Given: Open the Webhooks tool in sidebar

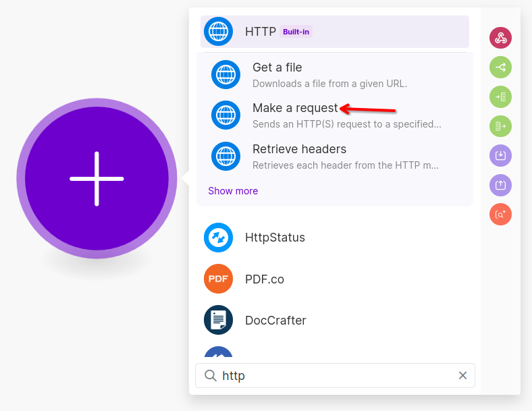Looking at the screenshot, I should tap(500, 38).
